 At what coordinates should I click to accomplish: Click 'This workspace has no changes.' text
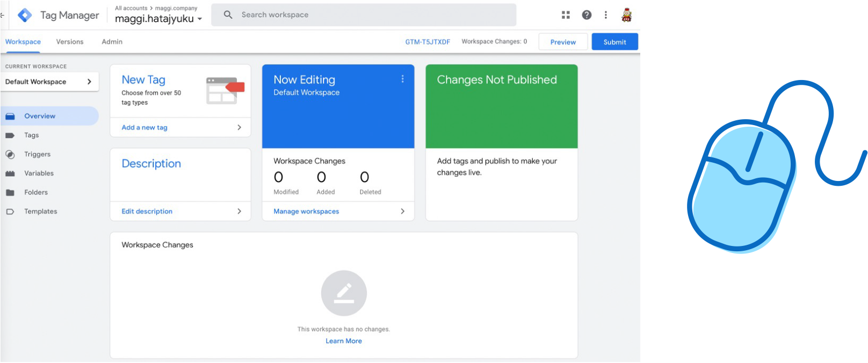[x=344, y=329]
